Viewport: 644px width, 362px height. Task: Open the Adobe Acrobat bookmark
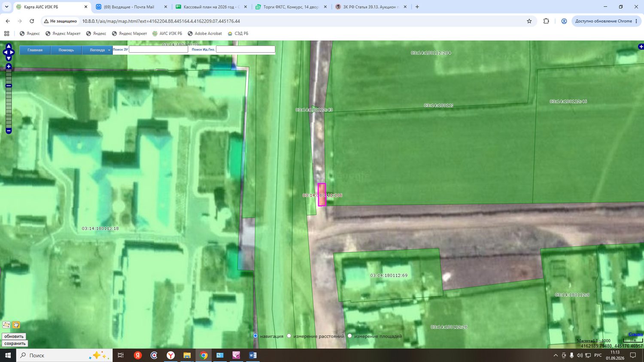click(x=205, y=33)
